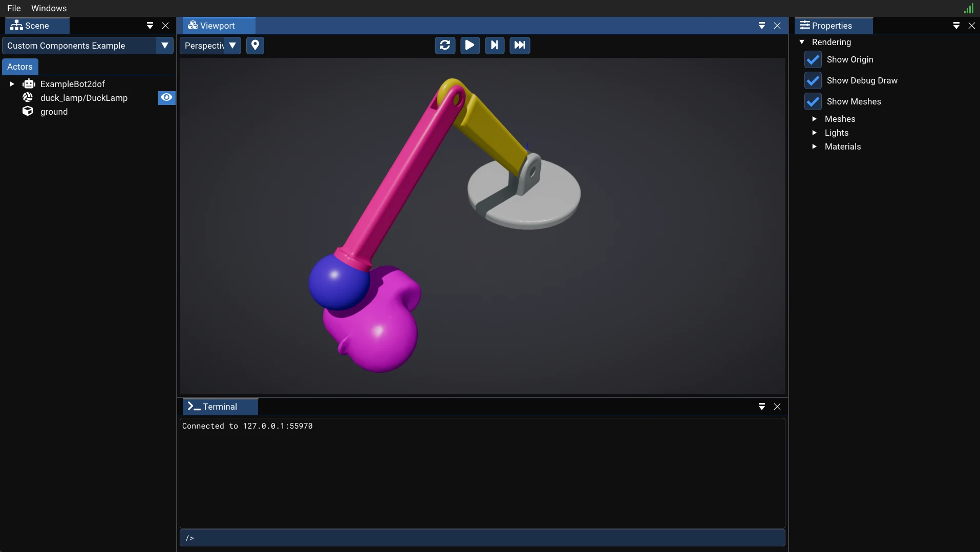Close the Terminal panel
Viewport: 980px width, 552px height.
777,407
